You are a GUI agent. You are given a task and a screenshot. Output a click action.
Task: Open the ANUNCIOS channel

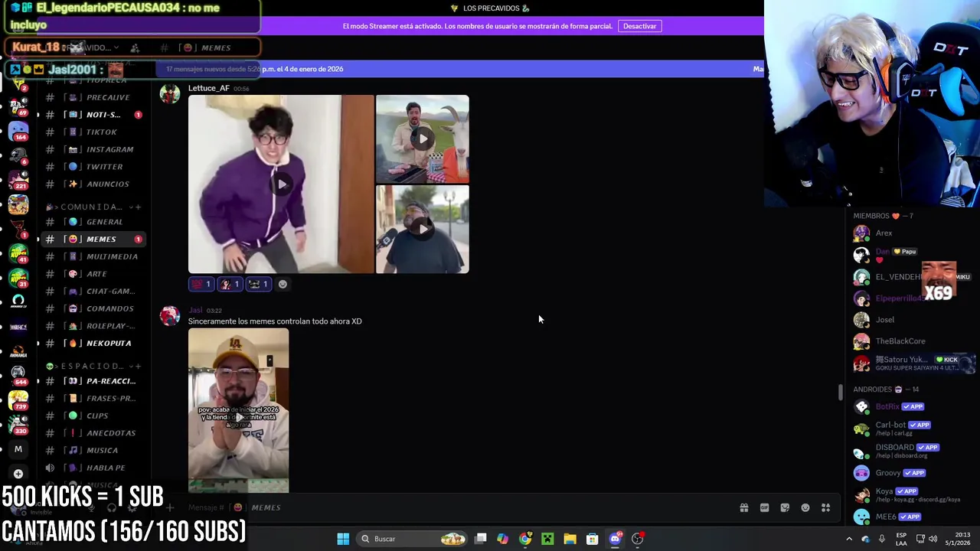pos(93,184)
